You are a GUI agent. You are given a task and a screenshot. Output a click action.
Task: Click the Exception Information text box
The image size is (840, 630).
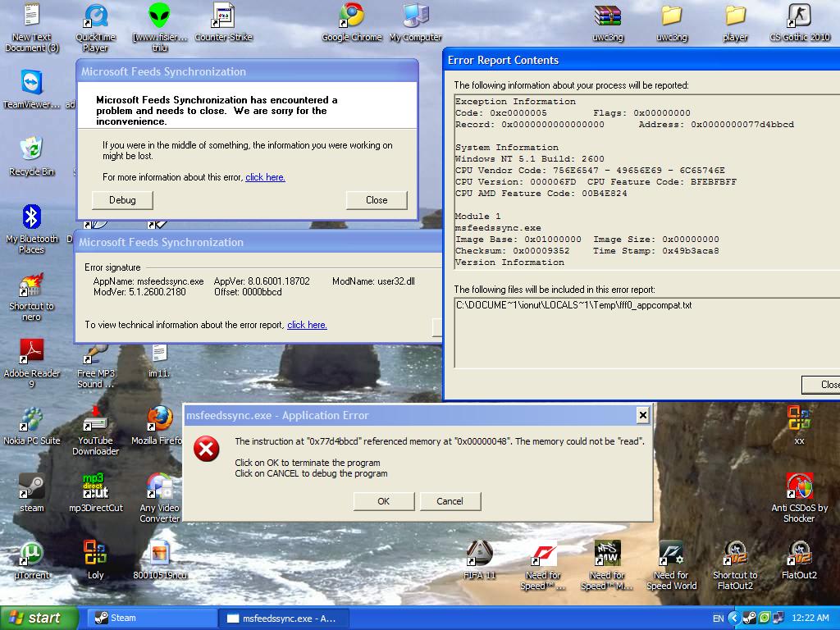click(647, 181)
